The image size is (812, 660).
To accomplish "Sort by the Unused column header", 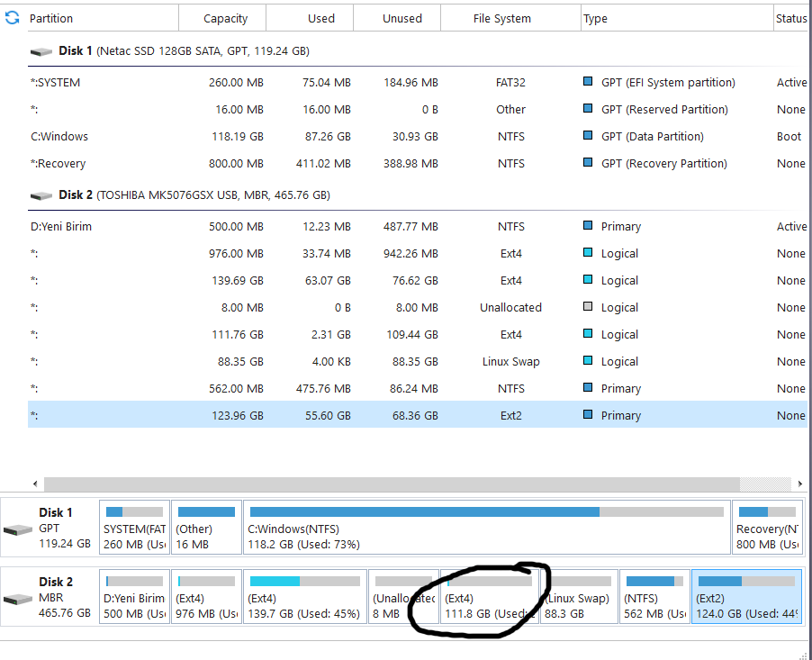I will click(x=397, y=18).
